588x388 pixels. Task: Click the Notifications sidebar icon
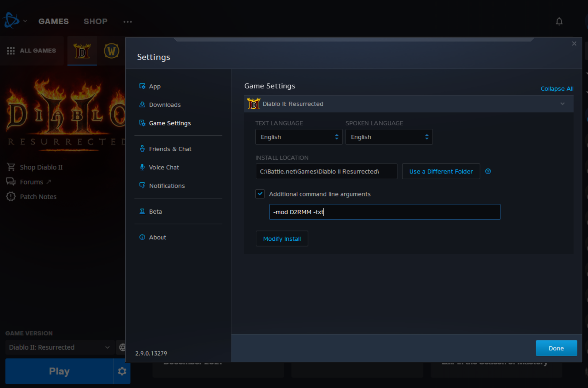(142, 185)
